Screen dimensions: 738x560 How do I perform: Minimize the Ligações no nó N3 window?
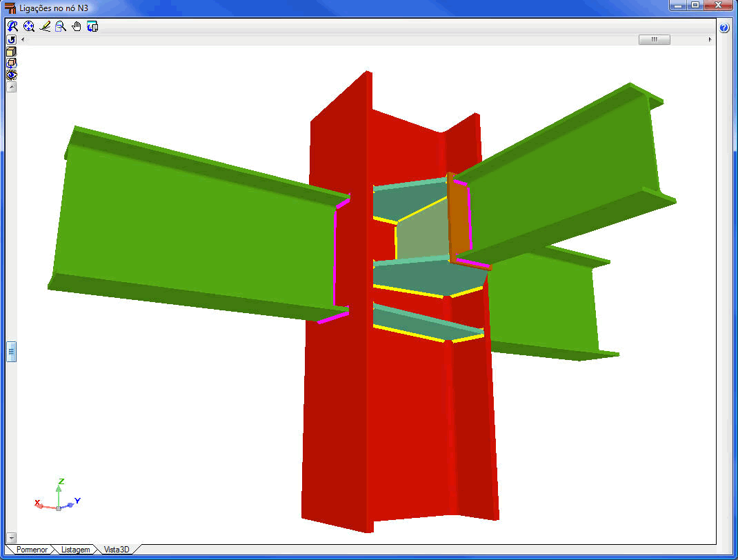pyautogui.click(x=678, y=6)
